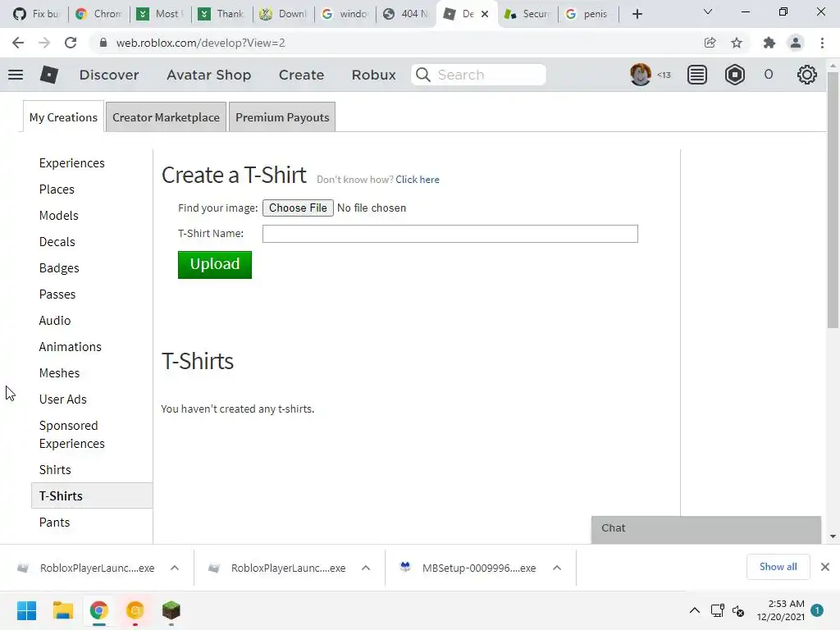Click the T-Shirt Name input field

(450, 234)
